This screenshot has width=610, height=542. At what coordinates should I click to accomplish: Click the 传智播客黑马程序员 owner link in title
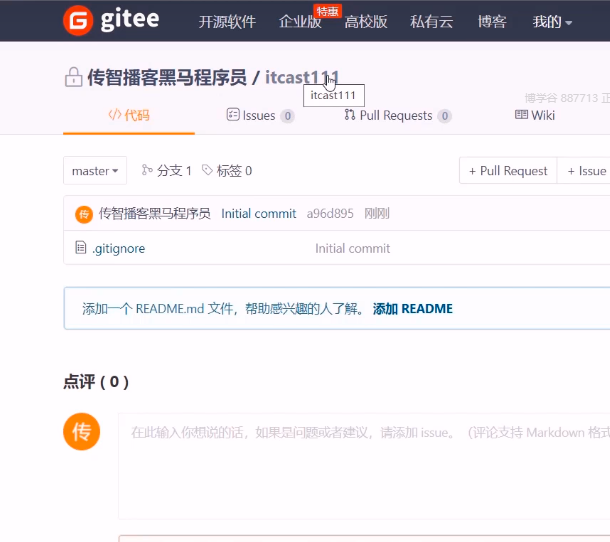click(x=167, y=77)
